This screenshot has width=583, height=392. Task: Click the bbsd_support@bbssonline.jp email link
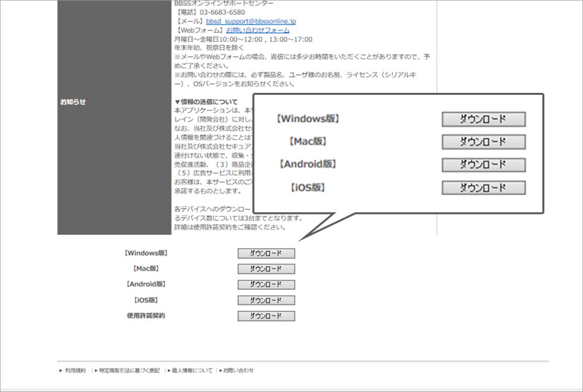[x=251, y=21]
